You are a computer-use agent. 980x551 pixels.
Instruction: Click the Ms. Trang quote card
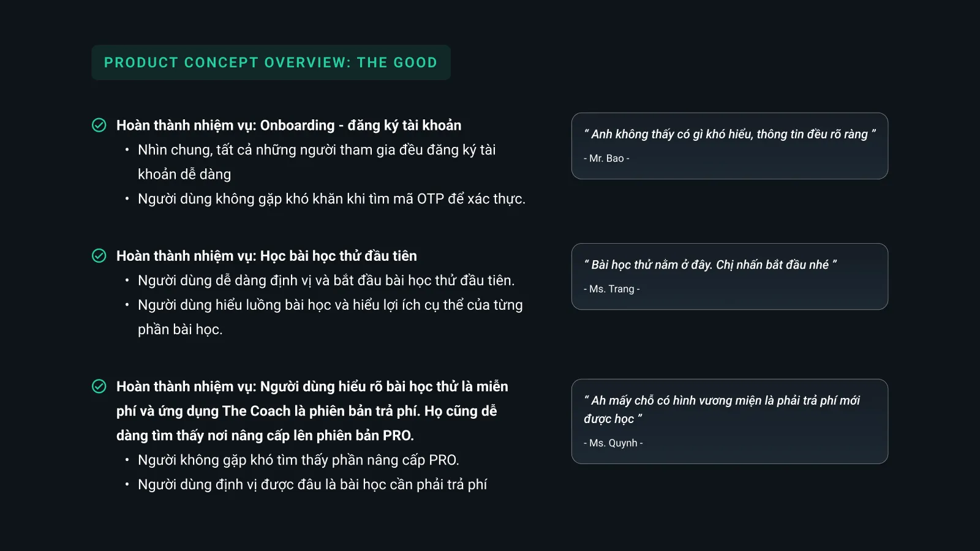[729, 277]
